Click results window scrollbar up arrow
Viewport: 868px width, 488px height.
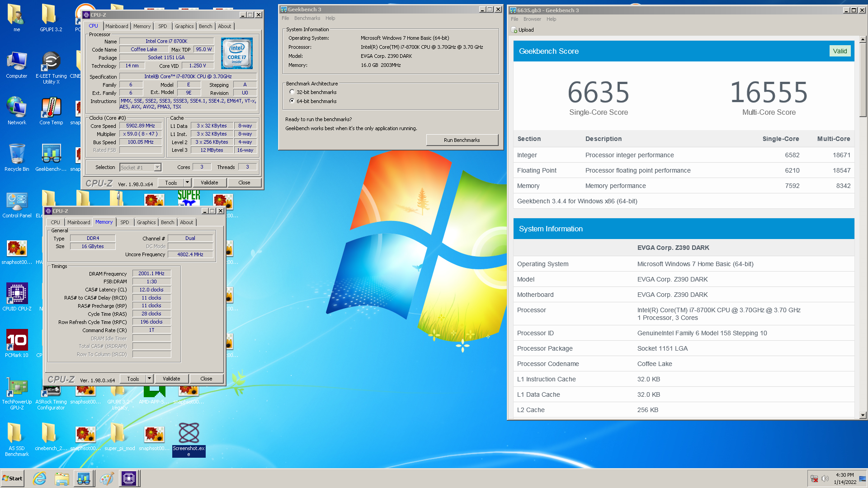point(863,40)
